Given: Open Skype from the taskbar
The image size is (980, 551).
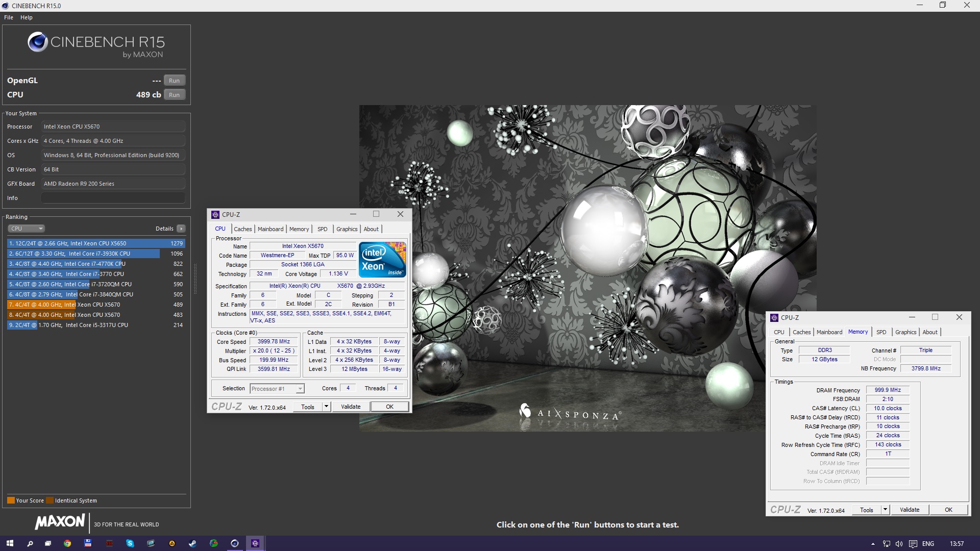Looking at the screenshot, I should [x=130, y=543].
